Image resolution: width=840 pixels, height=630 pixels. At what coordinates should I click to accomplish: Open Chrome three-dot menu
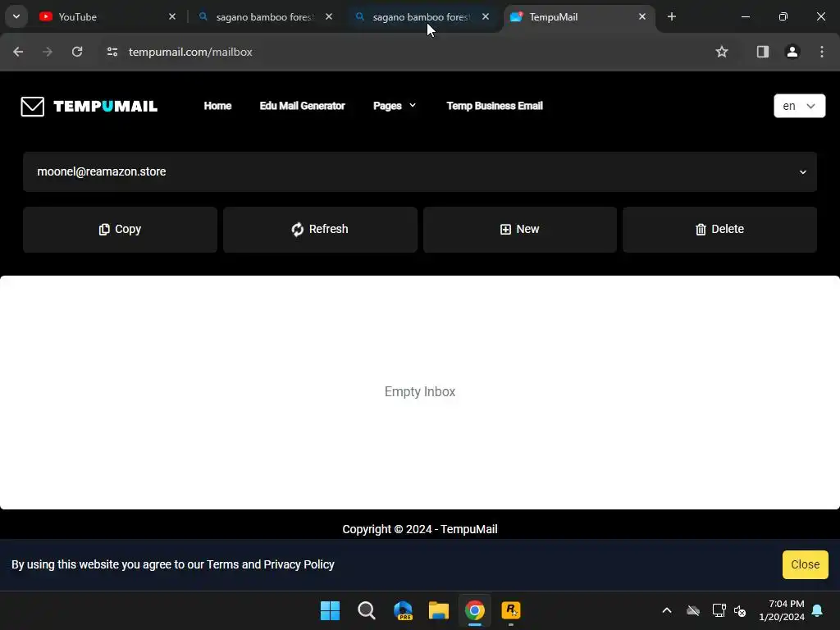point(822,52)
